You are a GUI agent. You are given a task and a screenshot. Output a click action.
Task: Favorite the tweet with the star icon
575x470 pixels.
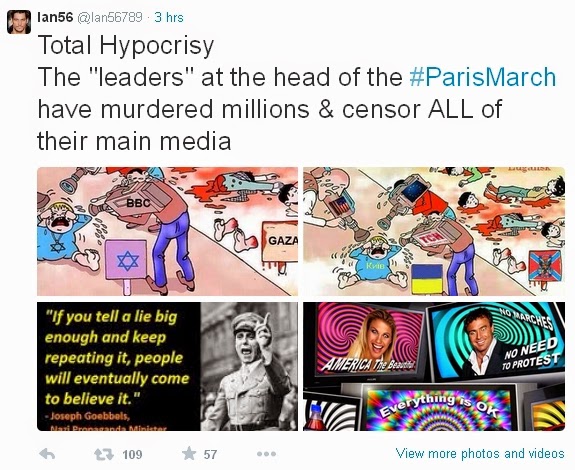click(x=189, y=454)
